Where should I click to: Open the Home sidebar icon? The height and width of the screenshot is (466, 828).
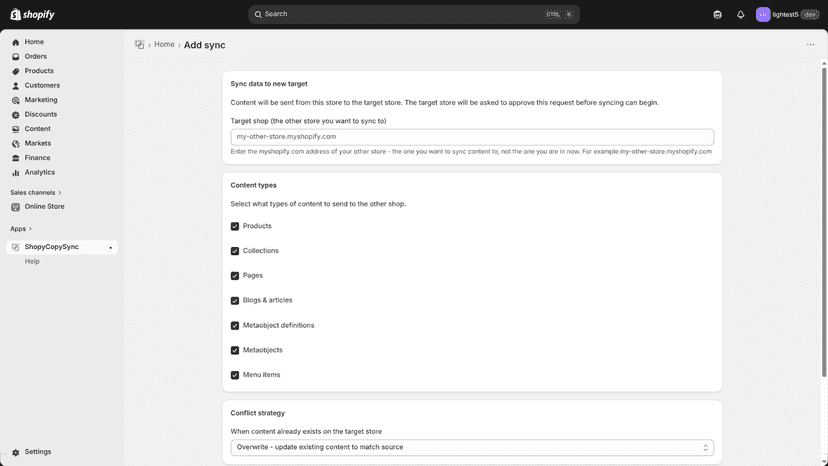(x=15, y=42)
